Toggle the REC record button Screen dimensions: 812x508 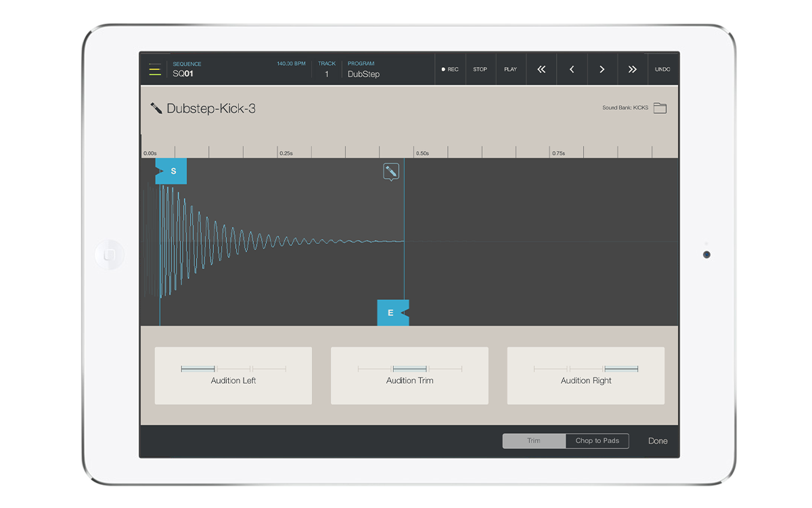point(450,69)
